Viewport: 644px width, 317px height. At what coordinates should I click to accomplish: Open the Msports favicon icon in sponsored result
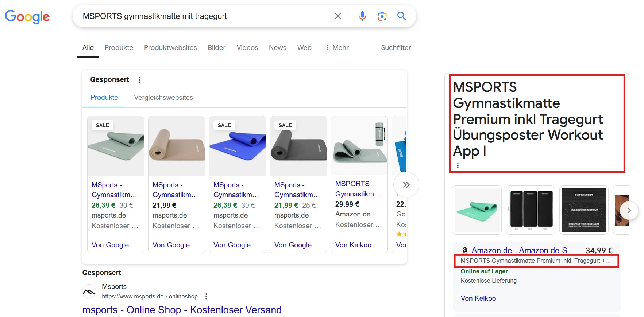tap(89, 291)
